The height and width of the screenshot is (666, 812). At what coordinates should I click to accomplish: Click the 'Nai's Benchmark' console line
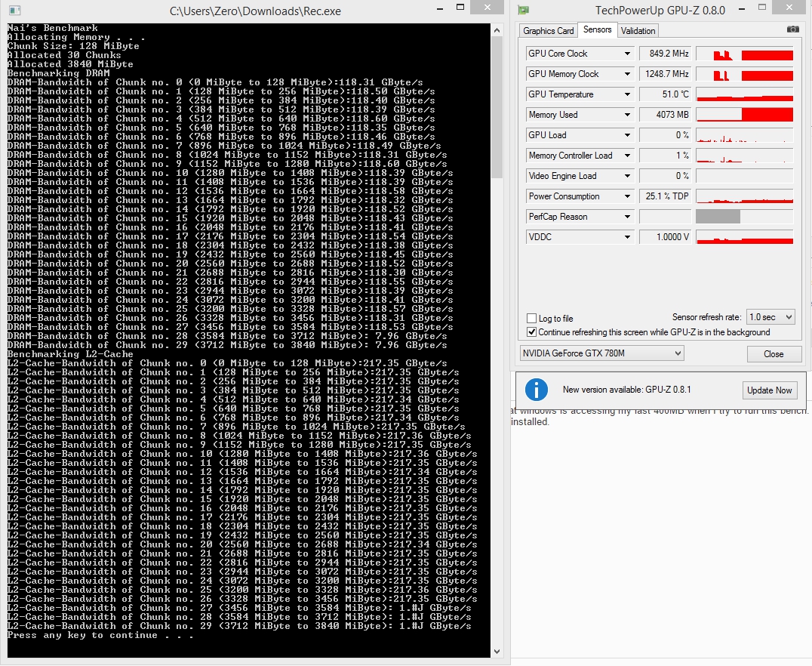click(x=52, y=28)
